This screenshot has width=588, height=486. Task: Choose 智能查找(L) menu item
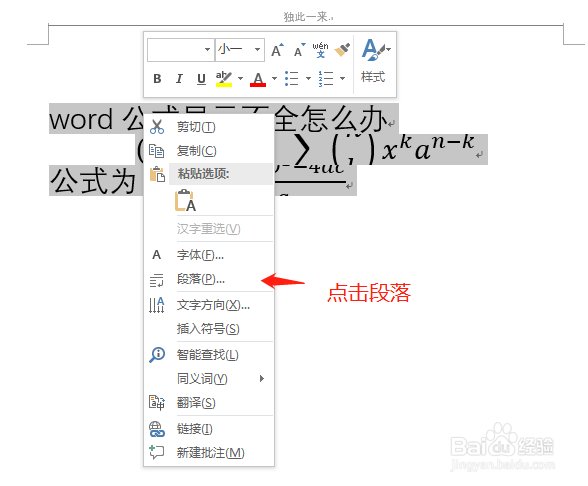(x=209, y=354)
